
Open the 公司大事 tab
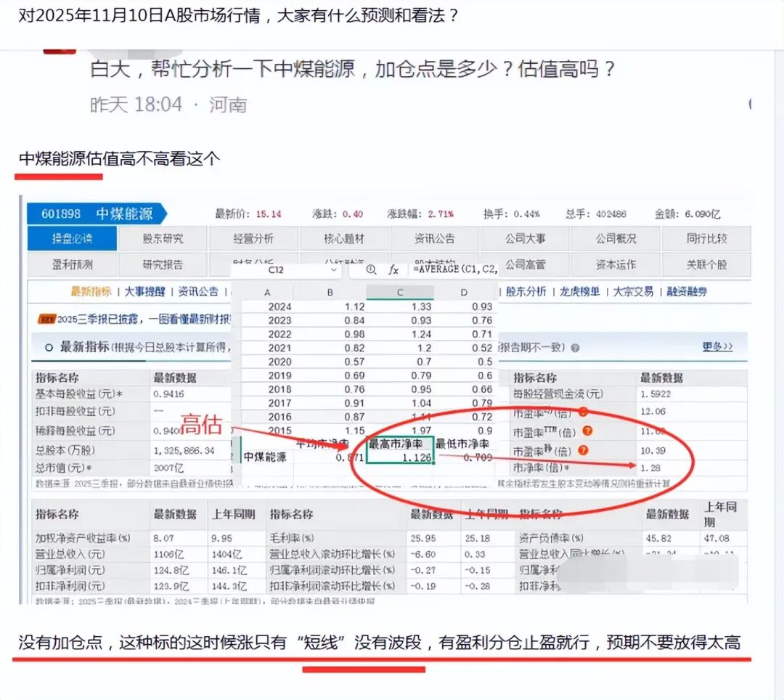pos(525,238)
